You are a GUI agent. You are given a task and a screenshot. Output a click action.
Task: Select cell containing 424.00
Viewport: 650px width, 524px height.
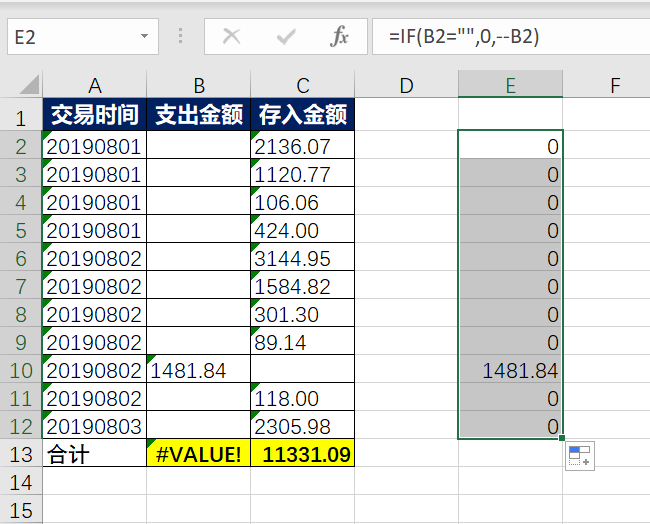click(303, 229)
